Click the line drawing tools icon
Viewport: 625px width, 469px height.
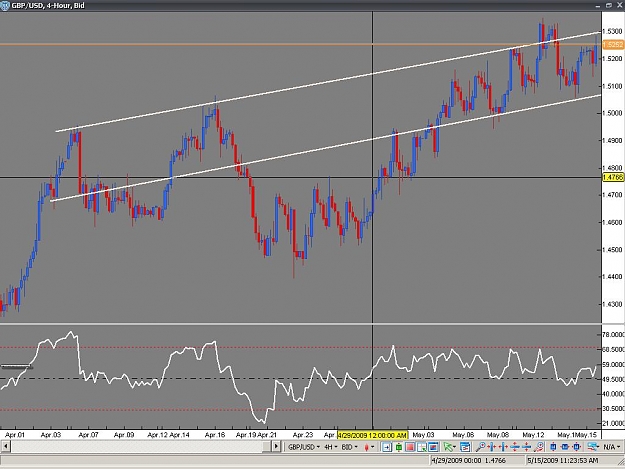592,447
